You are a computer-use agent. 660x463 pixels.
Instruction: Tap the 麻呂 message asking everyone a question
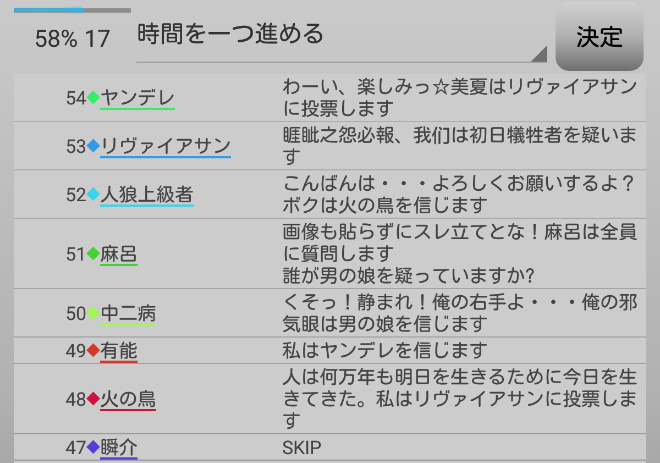pyautogui.click(x=460, y=253)
